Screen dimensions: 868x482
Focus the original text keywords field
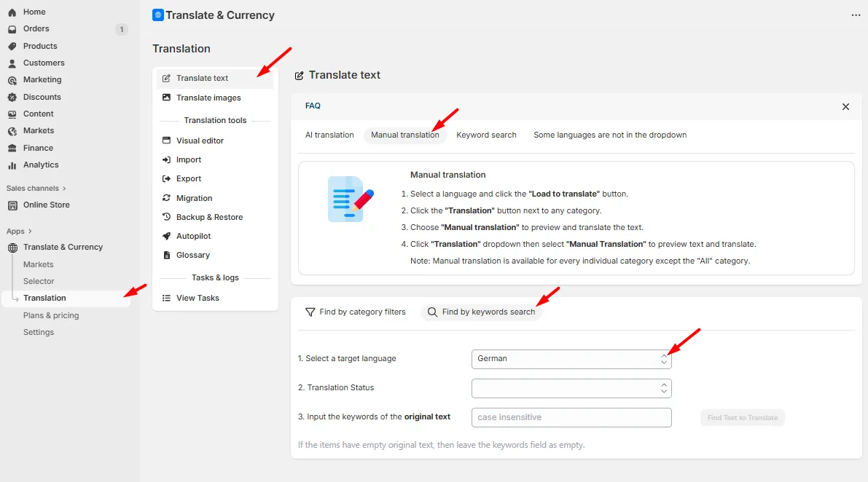point(571,417)
